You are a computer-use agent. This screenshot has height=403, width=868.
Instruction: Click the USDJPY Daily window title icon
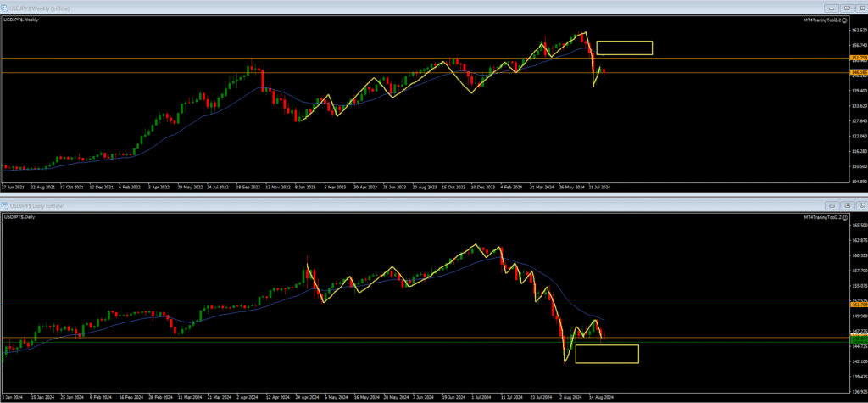coord(5,206)
